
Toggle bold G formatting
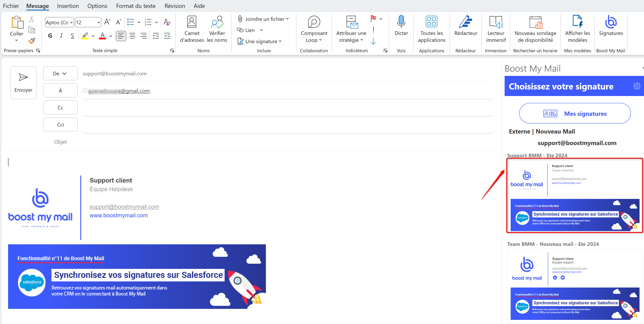click(x=50, y=36)
